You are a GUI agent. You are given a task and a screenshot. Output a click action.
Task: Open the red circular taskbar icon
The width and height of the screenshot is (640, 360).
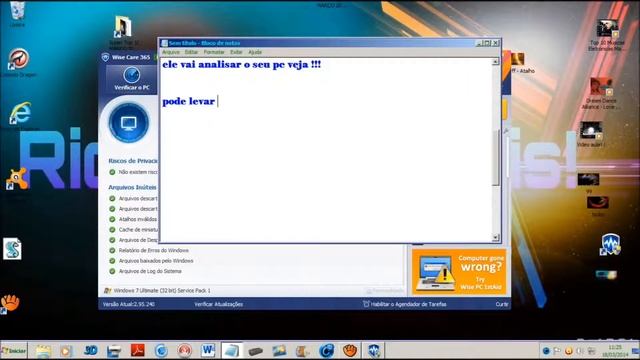click(184, 351)
